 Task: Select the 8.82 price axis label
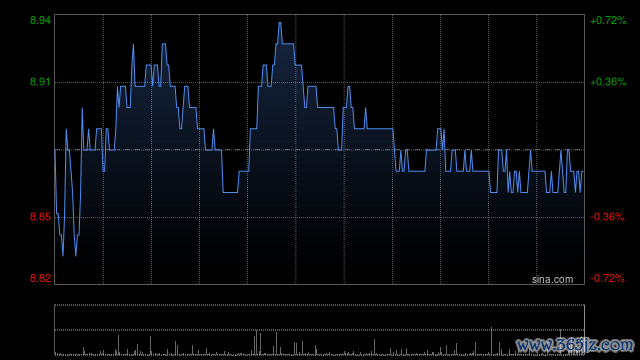[x=40, y=278]
